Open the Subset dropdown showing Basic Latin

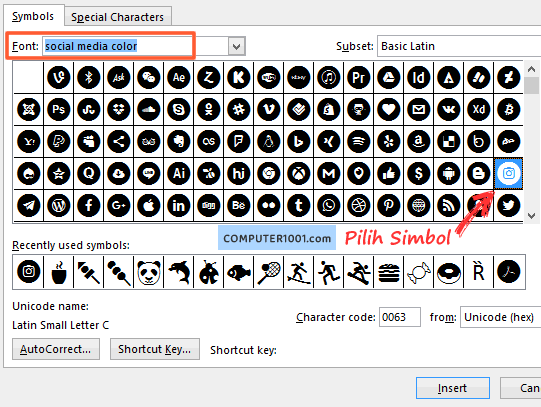(x=459, y=46)
